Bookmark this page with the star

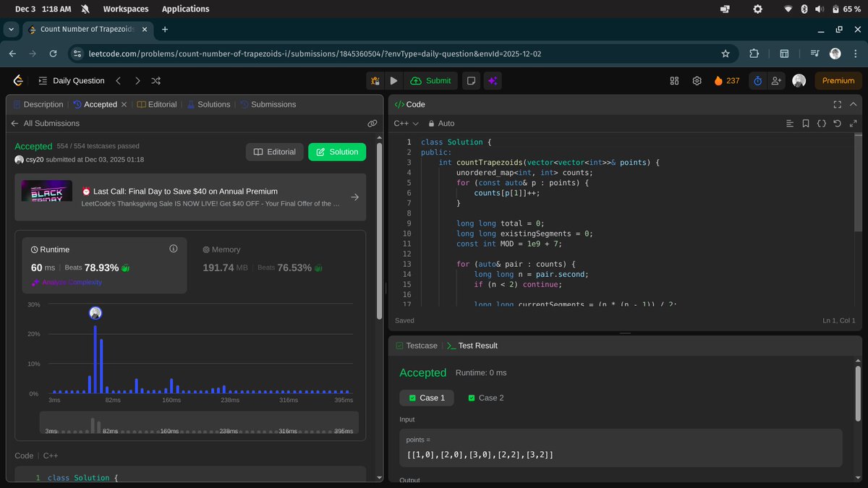(x=726, y=53)
